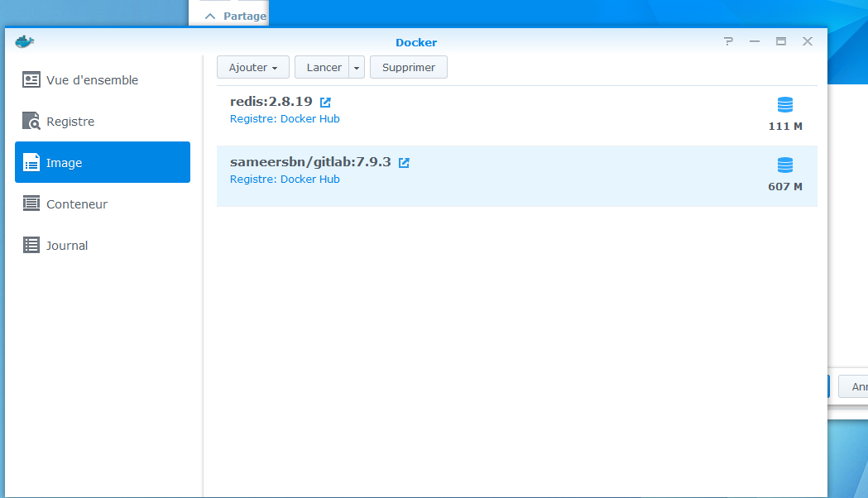Open the Conteneur section
868x498 pixels.
pos(103,204)
